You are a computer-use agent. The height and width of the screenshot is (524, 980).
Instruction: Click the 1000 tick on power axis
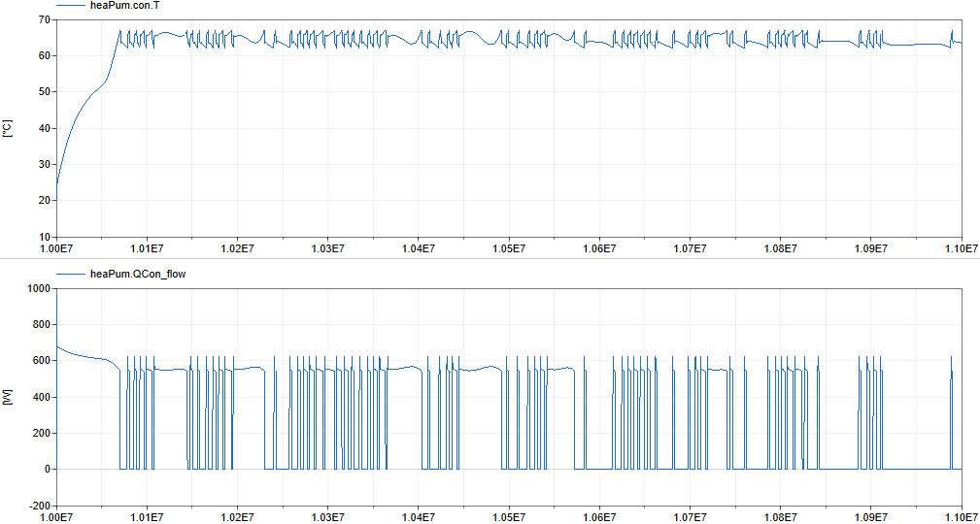click(40, 289)
